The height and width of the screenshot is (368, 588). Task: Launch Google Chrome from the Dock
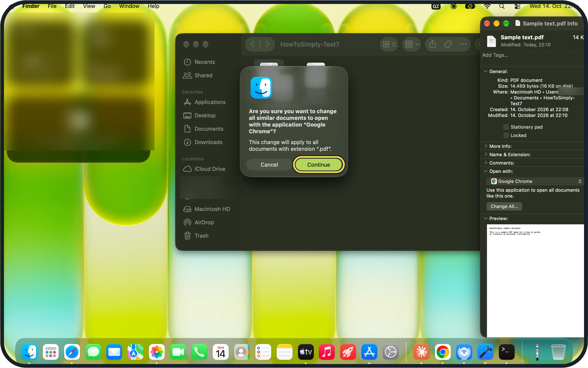[x=442, y=352]
